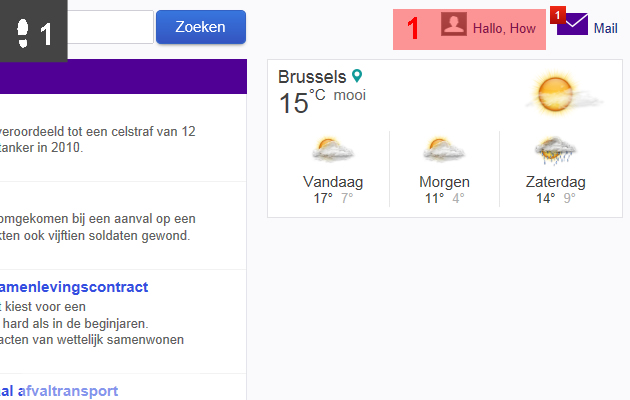Click the current temperature 15°C reading
This screenshot has width=630, height=400.
pos(302,102)
